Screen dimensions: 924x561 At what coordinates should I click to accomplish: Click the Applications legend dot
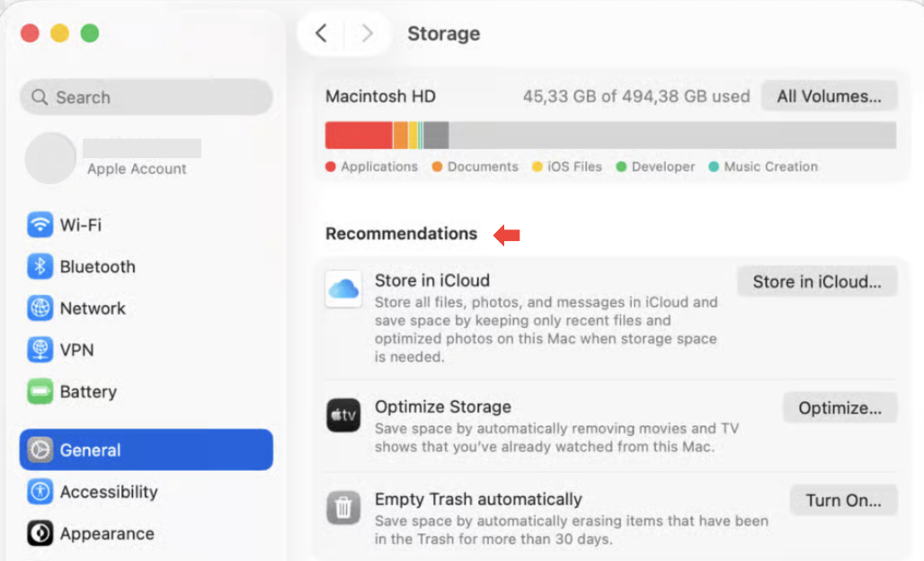click(331, 166)
